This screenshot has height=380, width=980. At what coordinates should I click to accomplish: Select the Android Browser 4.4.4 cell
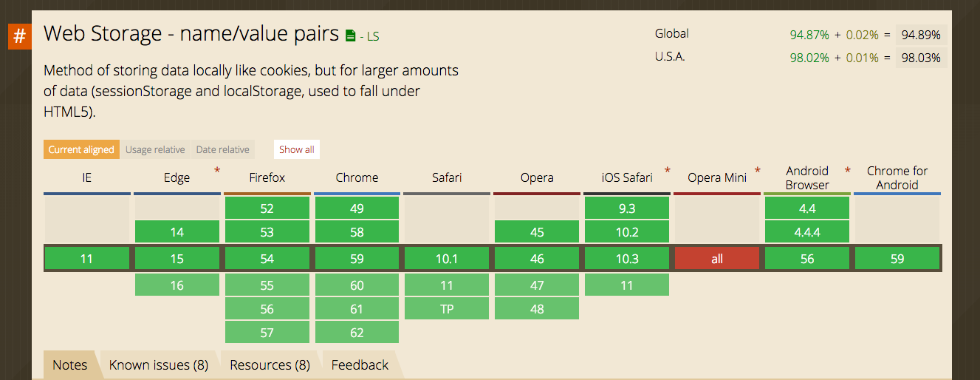tap(807, 232)
